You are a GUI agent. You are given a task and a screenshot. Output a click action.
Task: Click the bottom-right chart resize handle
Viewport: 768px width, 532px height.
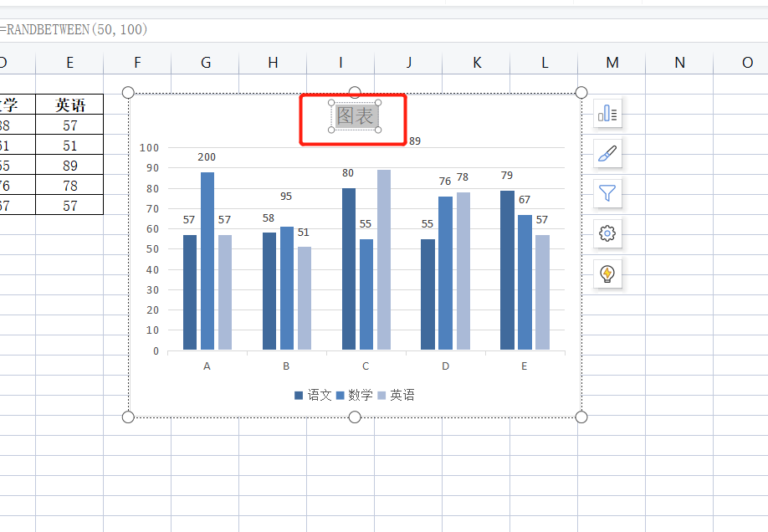coord(581,417)
